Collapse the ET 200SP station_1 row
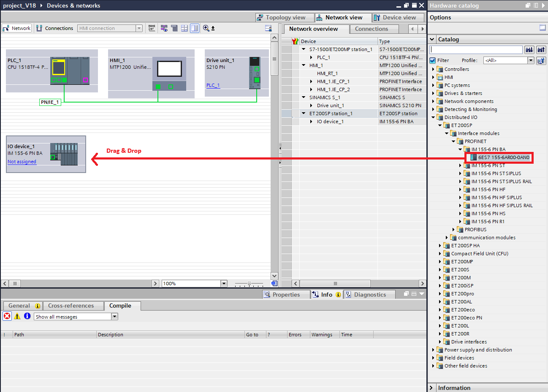This screenshot has width=548, height=392. coord(304,114)
